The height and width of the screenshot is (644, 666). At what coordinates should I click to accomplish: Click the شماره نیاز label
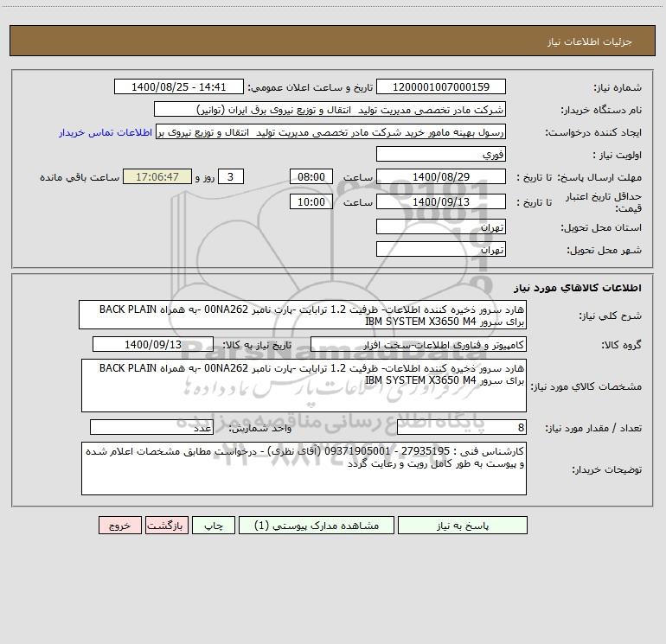pos(618,88)
